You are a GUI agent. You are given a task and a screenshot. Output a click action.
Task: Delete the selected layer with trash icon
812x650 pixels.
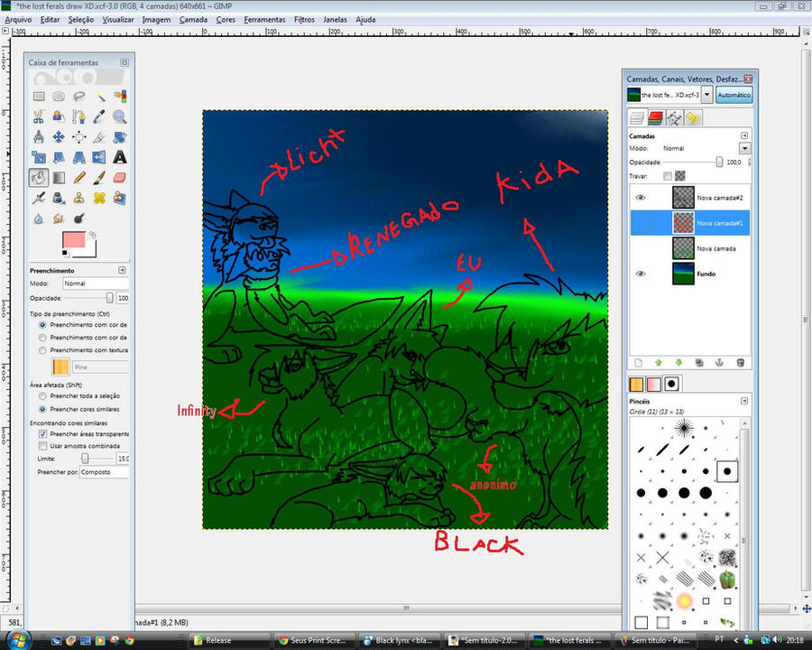pyautogui.click(x=740, y=363)
